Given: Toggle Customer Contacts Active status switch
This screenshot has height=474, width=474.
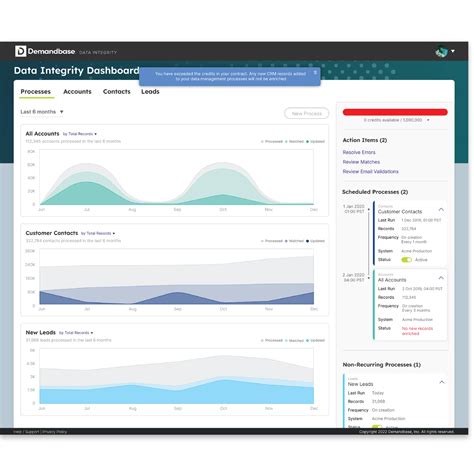Looking at the screenshot, I should [406, 260].
